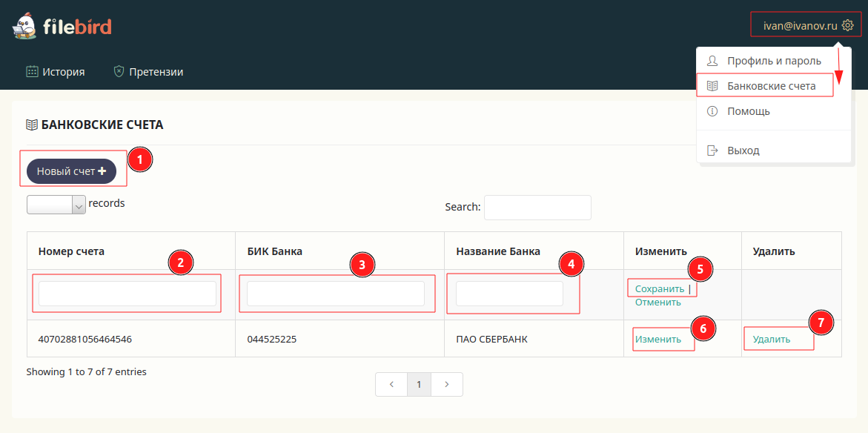The image size is (868, 433).
Task: Click the settings gear icon next to email
Action: [848, 25]
